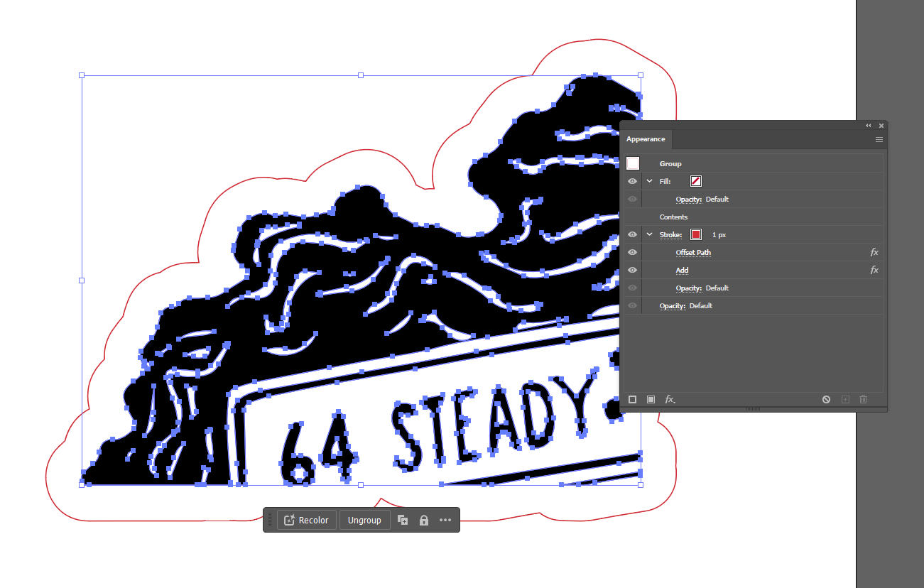Collapse the Fill attribute row
Image resolution: width=924 pixels, height=588 pixels.
click(x=648, y=181)
